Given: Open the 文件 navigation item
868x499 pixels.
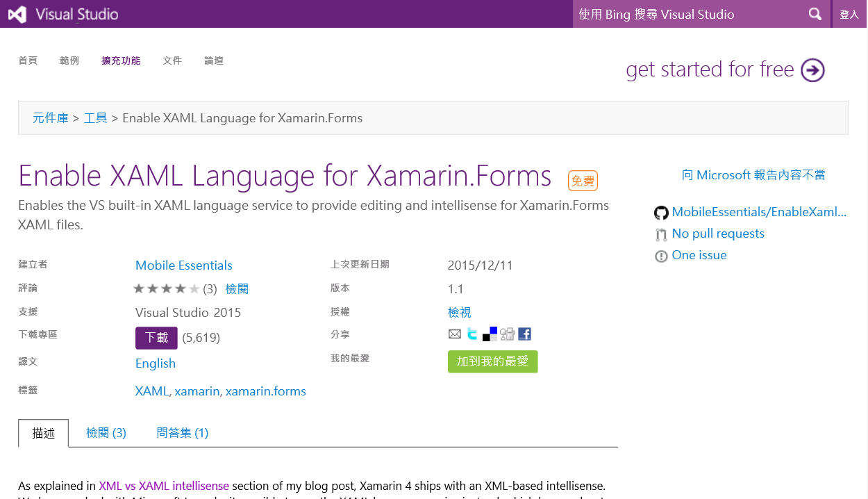Looking at the screenshot, I should (172, 60).
